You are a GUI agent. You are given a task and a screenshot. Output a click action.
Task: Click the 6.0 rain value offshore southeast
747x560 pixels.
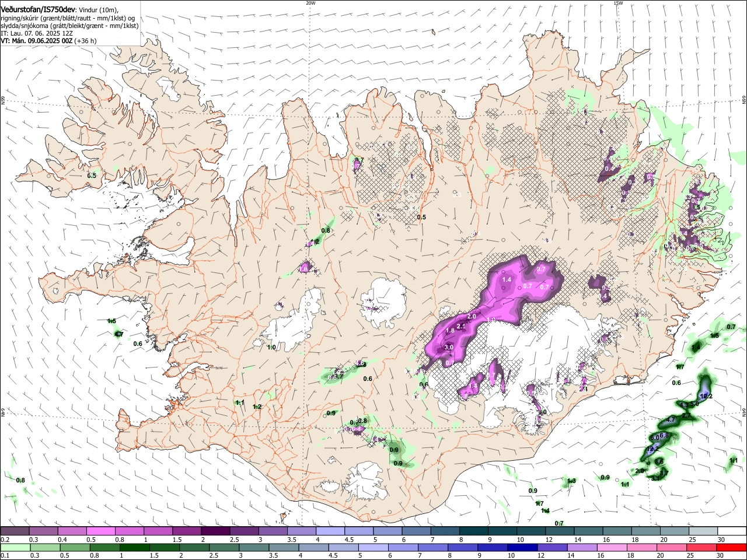click(x=654, y=437)
